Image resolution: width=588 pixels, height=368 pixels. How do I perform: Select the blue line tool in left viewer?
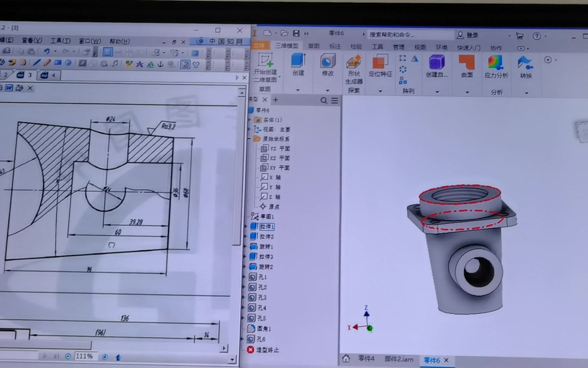click(x=37, y=62)
